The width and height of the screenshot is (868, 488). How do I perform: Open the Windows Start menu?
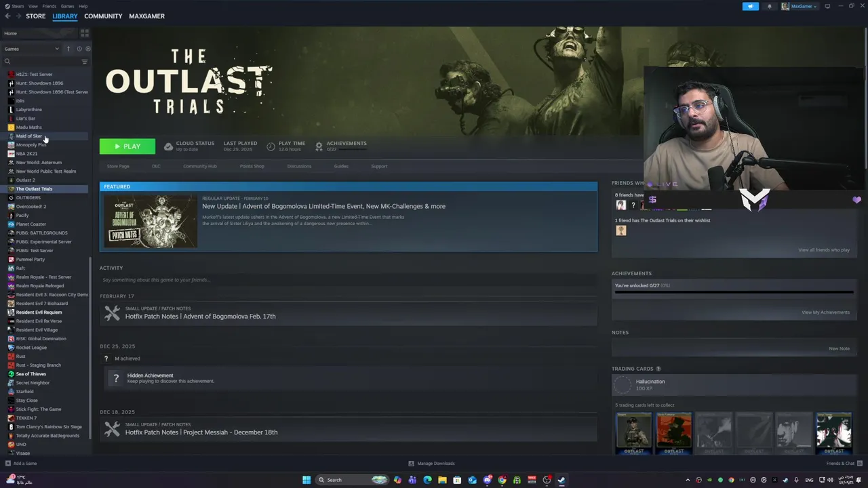pyautogui.click(x=307, y=480)
